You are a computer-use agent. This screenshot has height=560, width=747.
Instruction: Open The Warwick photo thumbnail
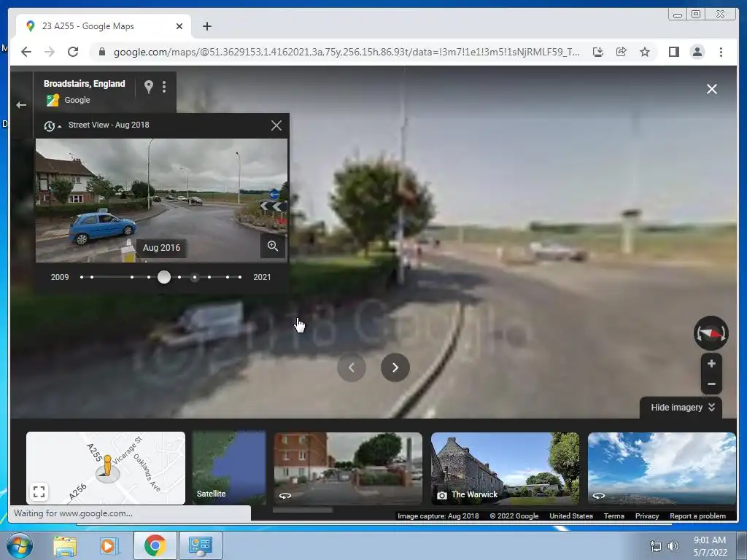505,468
